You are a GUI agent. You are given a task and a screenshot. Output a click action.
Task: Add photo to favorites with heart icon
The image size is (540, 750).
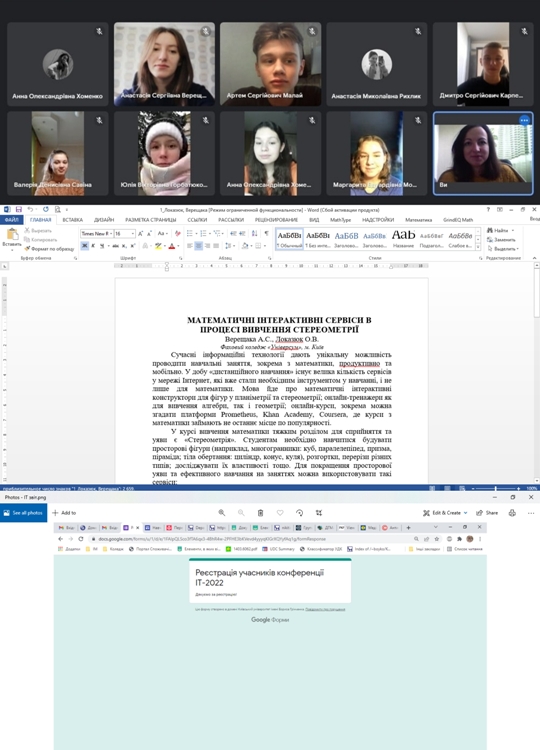pos(280,513)
